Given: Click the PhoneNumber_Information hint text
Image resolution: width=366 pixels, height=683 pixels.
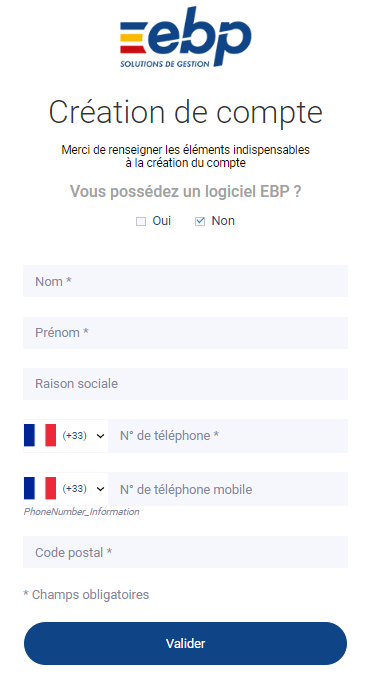Looking at the screenshot, I should [81, 511].
